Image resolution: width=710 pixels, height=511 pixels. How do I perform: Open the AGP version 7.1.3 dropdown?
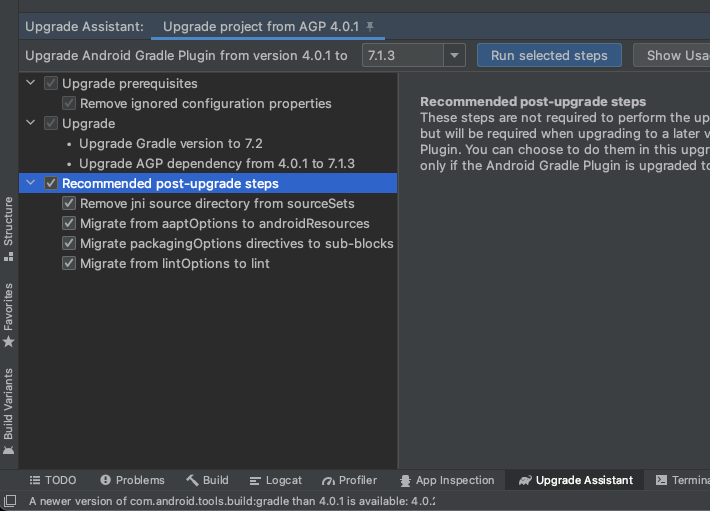click(454, 55)
